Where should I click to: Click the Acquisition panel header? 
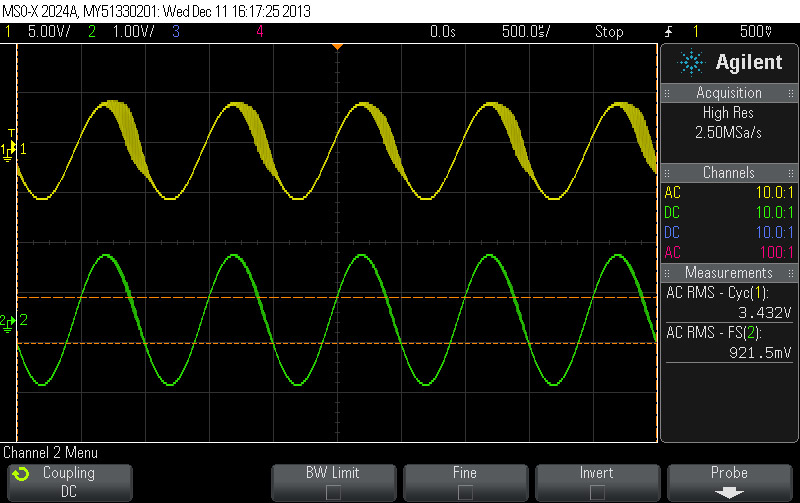[729, 93]
